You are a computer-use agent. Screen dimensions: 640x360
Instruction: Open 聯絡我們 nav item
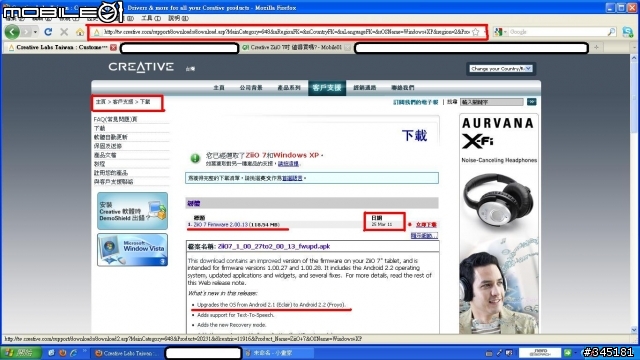click(x=403, y=88)
